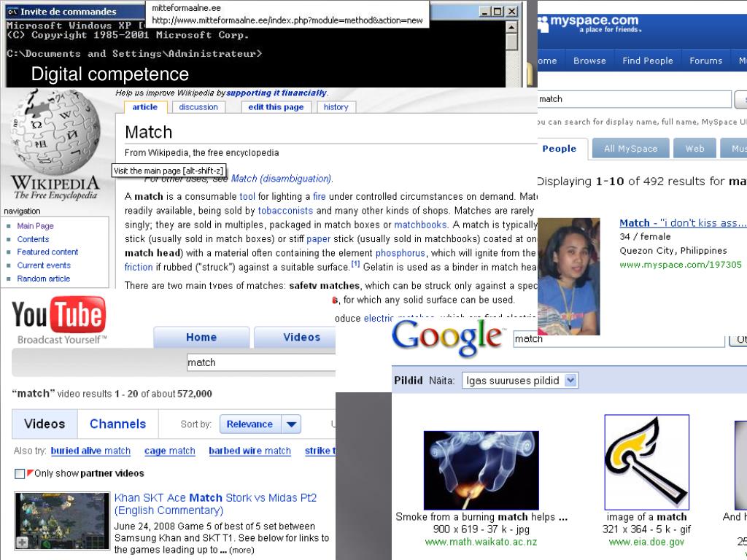
Task: Expand the Igas suuruses pildid dropdown
Action: coord(570,380)
